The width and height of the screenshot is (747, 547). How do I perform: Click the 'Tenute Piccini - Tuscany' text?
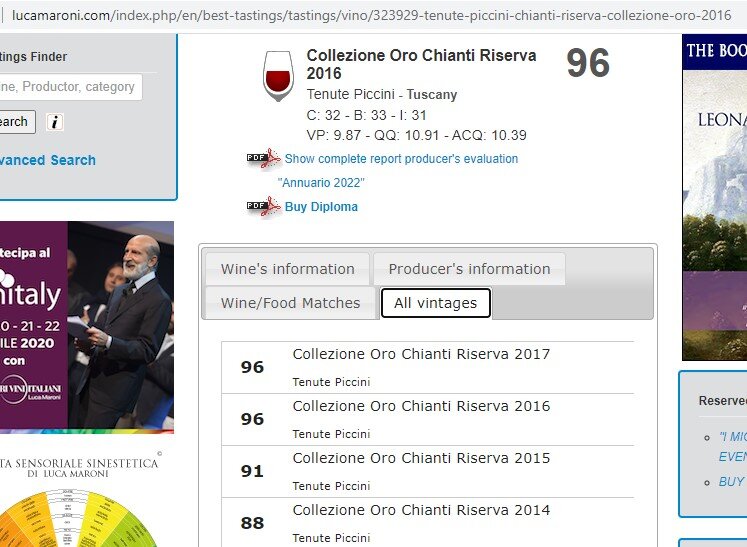coord(382,94)
